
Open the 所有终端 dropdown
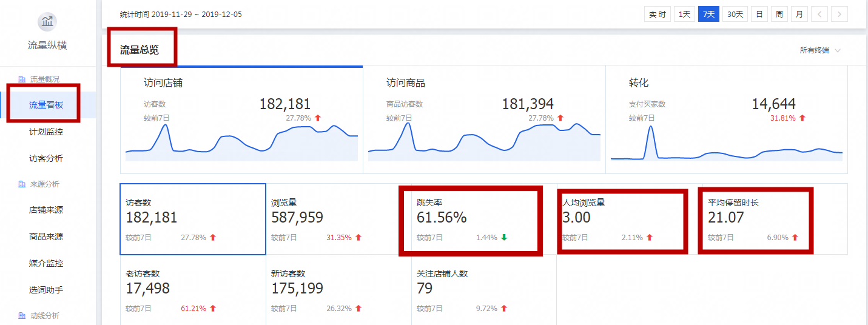tap(820, 50)
